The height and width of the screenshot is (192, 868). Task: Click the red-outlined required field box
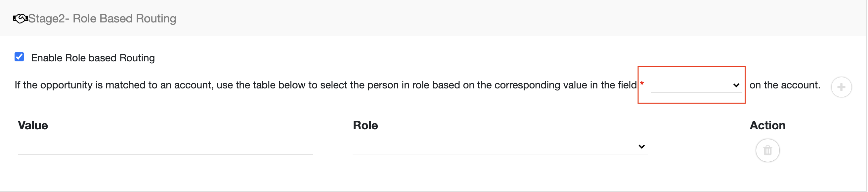(692, 85)
